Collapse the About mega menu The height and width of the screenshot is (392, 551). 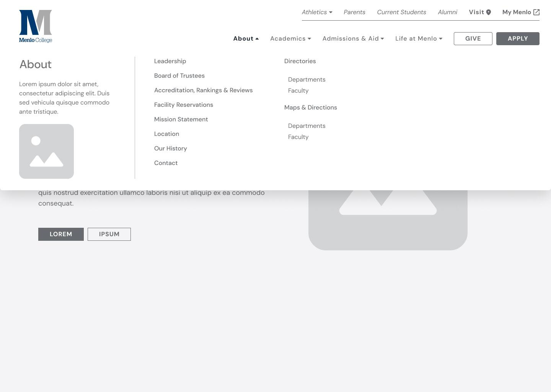point(246,39)
